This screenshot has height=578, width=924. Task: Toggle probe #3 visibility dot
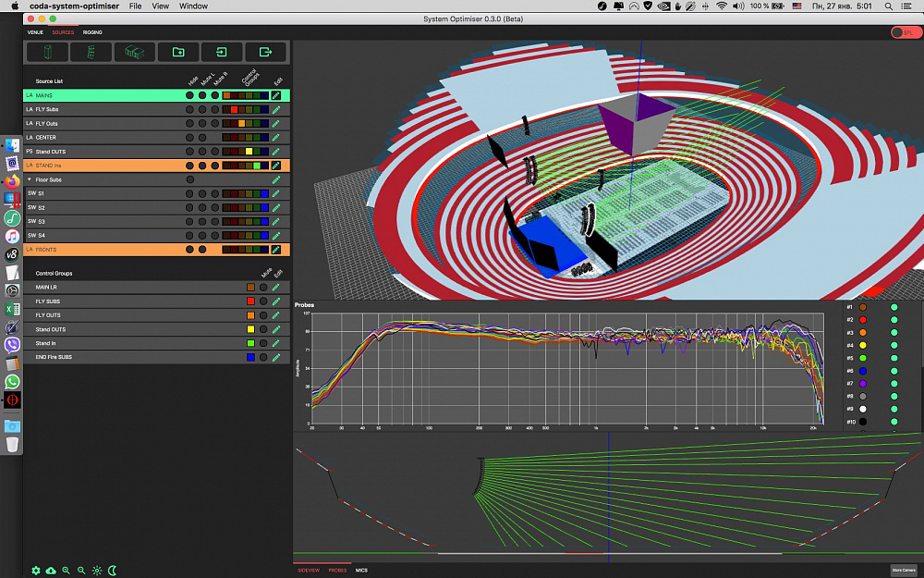pyautogui.click(x=894, y=332)
